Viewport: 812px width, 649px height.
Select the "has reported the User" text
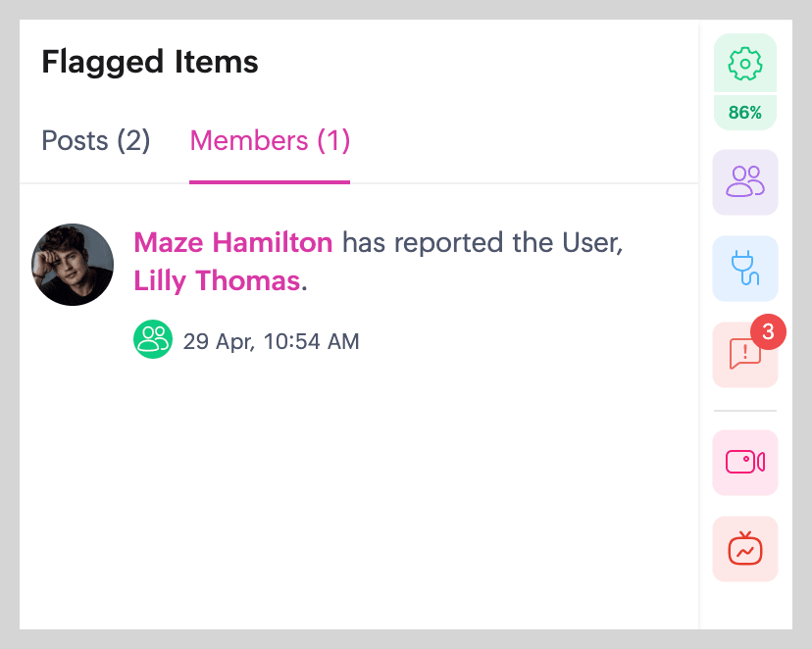pos(483,242)
